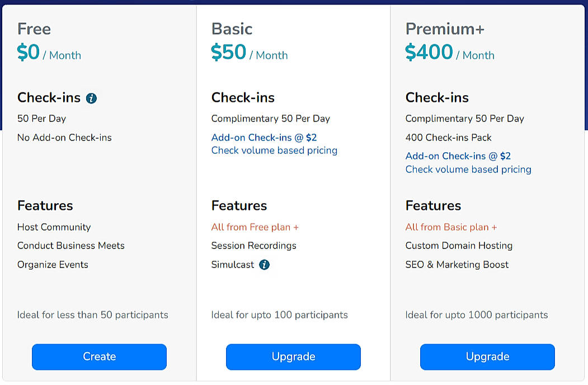The width and height of the screenshot is (588, 385).
Task: Click the Check-ins info icon in Free plan
Action: tap(91, 97)
